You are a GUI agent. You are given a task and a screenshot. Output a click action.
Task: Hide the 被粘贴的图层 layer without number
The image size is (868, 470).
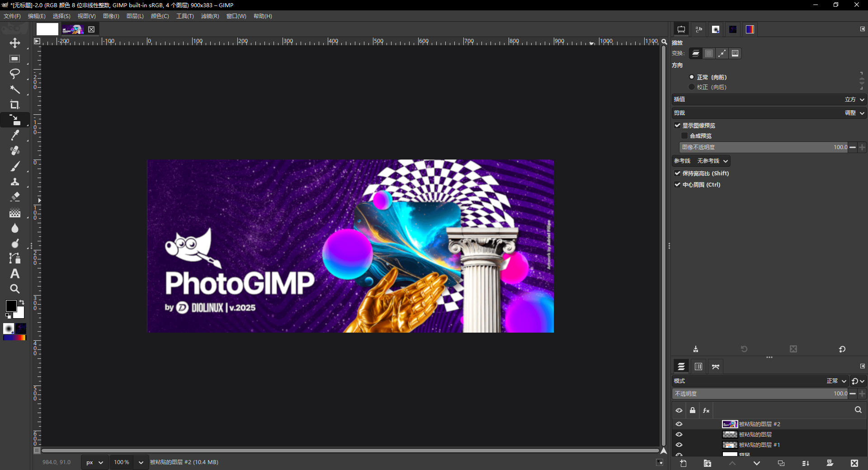679,434
